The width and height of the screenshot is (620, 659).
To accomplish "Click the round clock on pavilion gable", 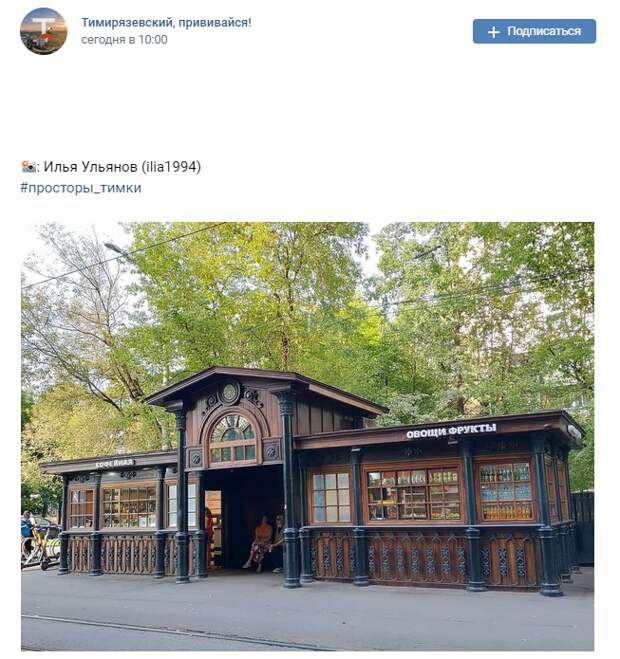I will point(230,393).
